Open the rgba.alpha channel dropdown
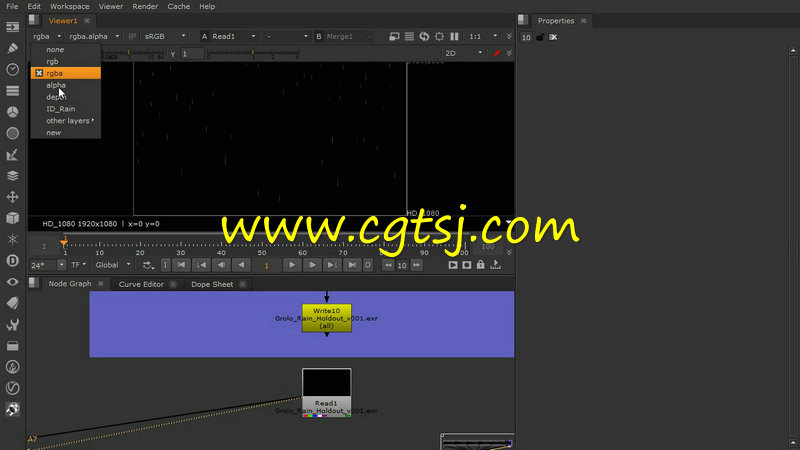Image resolution: width=800 pixels, height=450 pixels. click(x=94, y=36)
